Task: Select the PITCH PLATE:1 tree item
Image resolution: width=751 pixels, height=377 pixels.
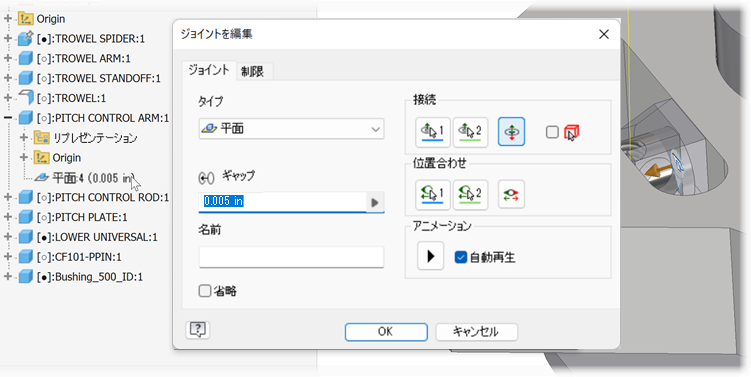Action: point(82,217)
